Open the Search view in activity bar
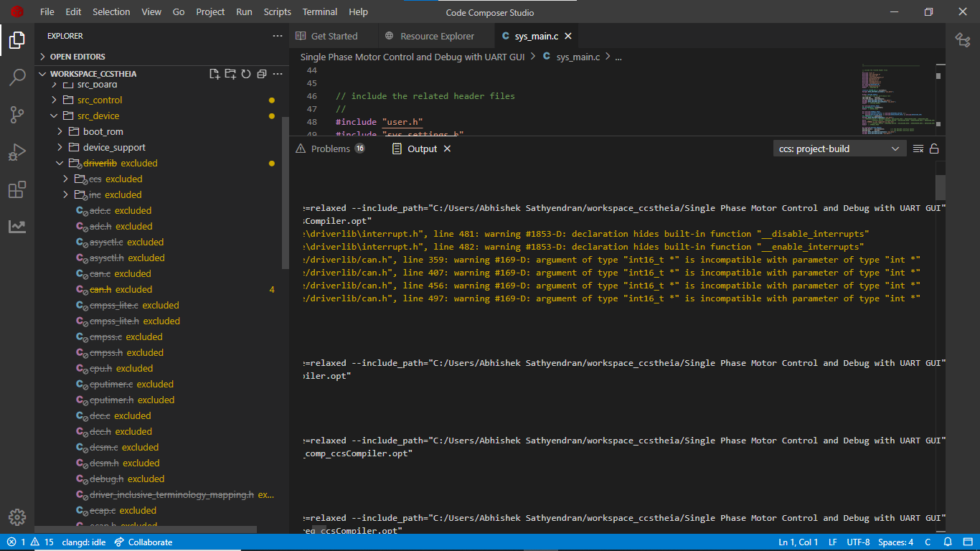Image resolution: width=980 pixels, height=551 pixels. pos(17,77)
